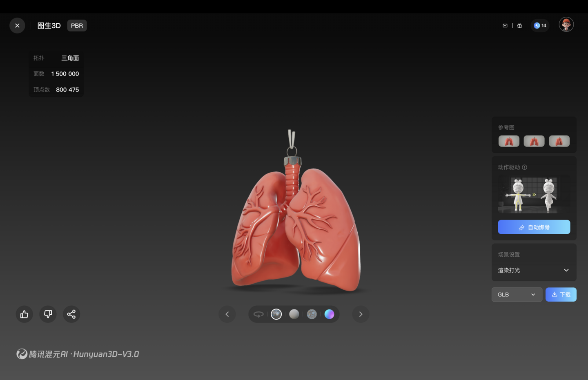Click the 下载 download button

click(561, 295)
